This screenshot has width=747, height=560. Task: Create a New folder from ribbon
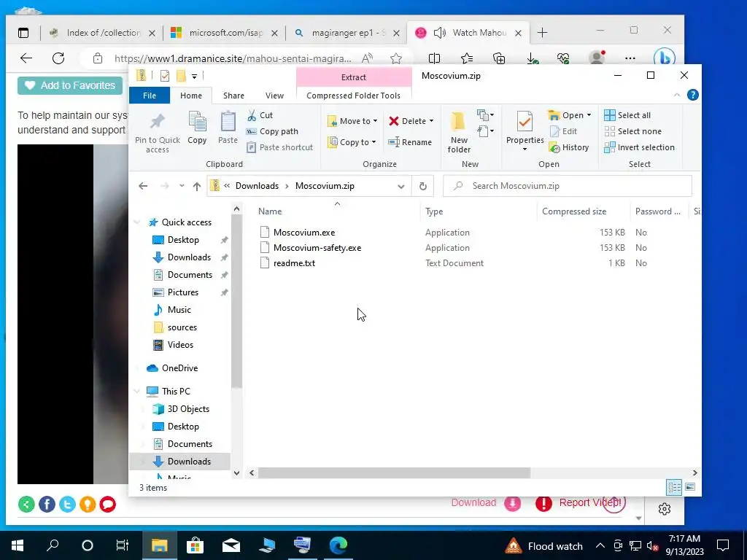tap(459, 132)
